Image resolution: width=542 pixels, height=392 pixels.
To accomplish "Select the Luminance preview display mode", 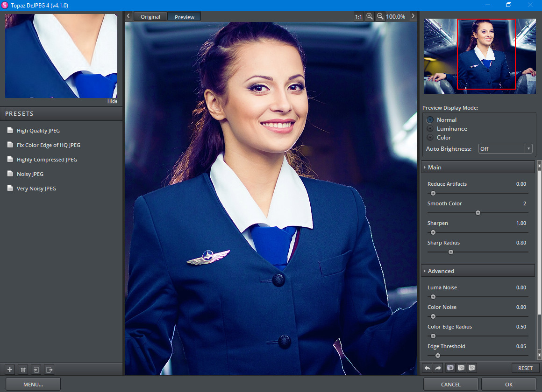I will click(430, 129).
